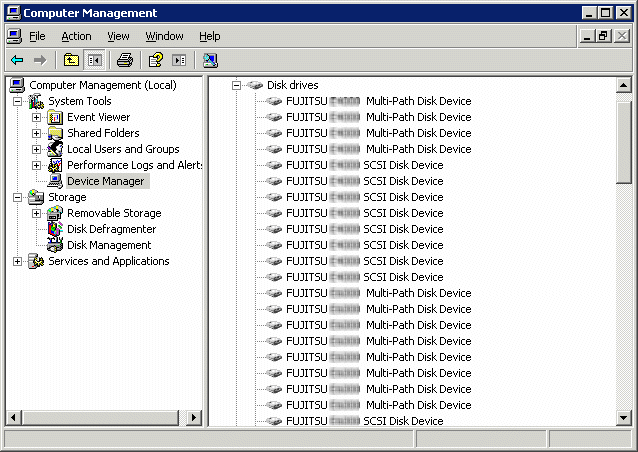Click the left pane's right scroll arrow
Screen dimensions: 638x452
(194, 417)
